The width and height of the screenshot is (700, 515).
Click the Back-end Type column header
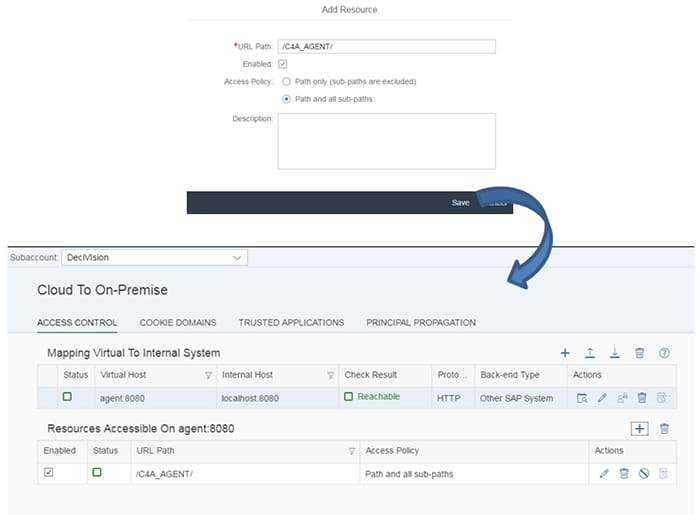521,375
